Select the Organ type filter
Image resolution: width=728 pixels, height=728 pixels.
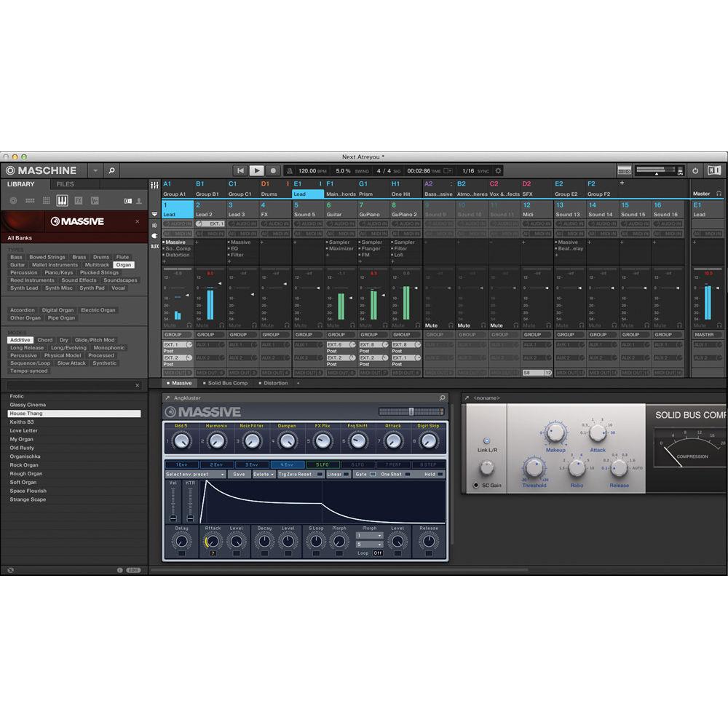pyautogui.click(x=124, y=265)
